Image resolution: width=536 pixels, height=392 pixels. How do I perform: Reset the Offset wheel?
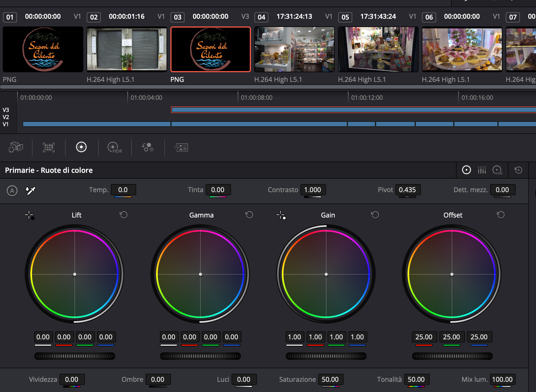pos(501,215)
